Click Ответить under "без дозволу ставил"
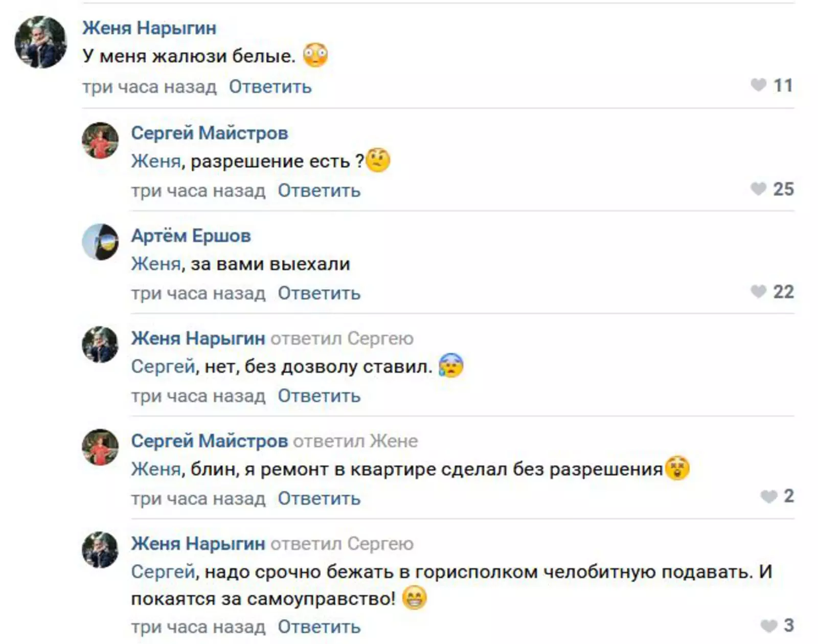Image resolution: width=818 pixels, height=644 pixels. [319, 396]
